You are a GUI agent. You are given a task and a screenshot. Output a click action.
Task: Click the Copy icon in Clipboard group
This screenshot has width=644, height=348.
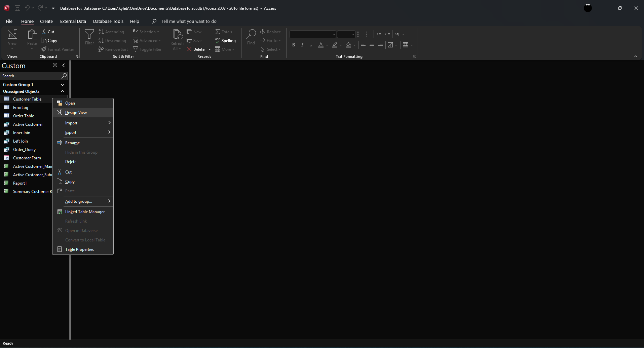(x=44, y=40)
